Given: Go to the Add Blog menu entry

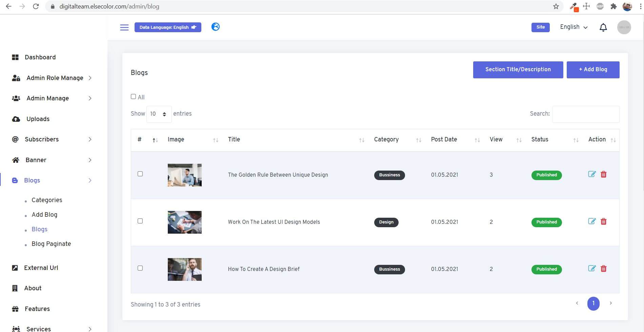Looking at the screenshot, I should 44,215.
